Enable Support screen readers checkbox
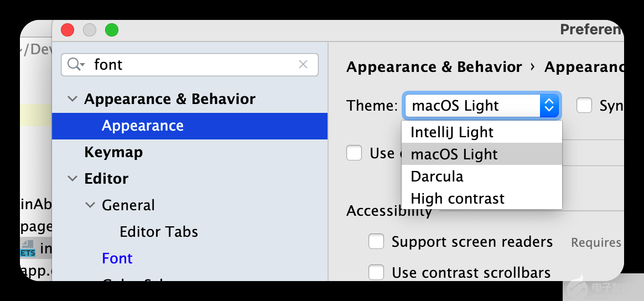 376,242
